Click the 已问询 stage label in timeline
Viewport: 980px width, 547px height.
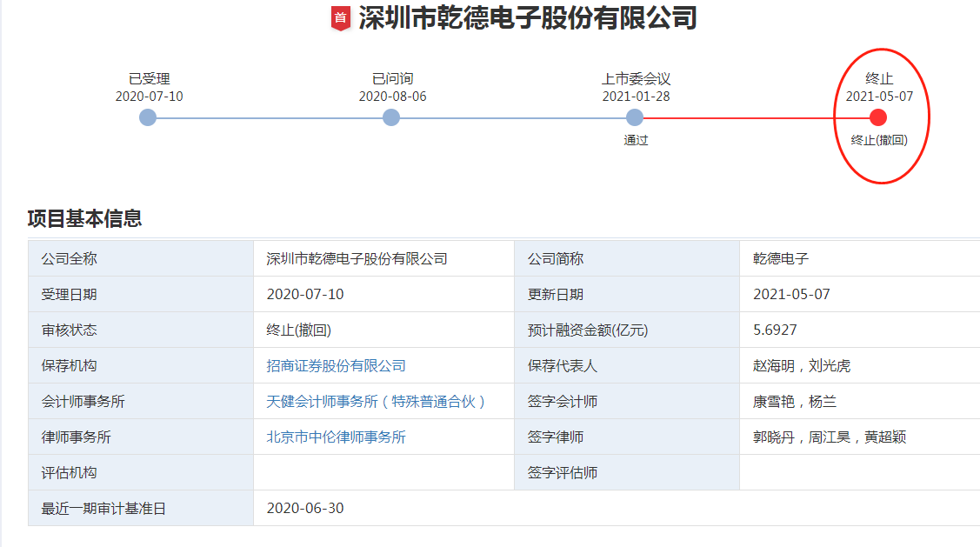click(x=392, y=79)
